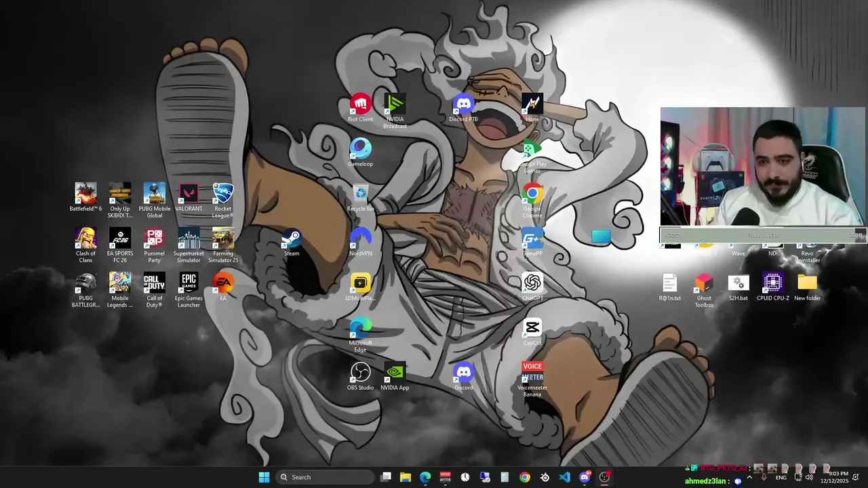The image size is (868, 488).
Task: Select the OBS Studio desktop shortcut
Action: (360, 376)
